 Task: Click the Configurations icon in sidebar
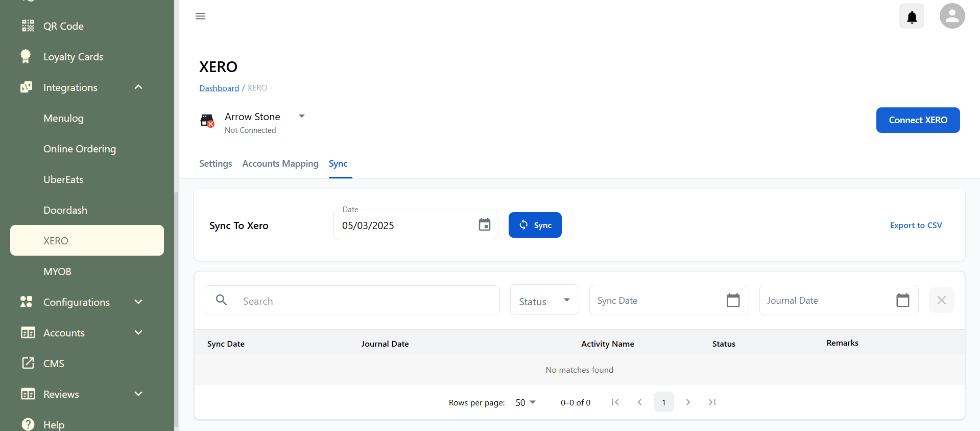(x=27, y=302)
